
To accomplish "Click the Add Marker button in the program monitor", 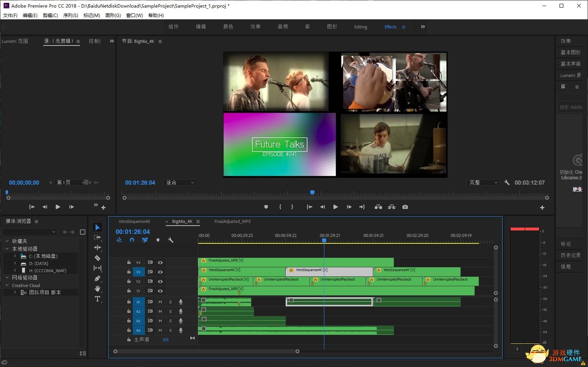I will point(266,207).
